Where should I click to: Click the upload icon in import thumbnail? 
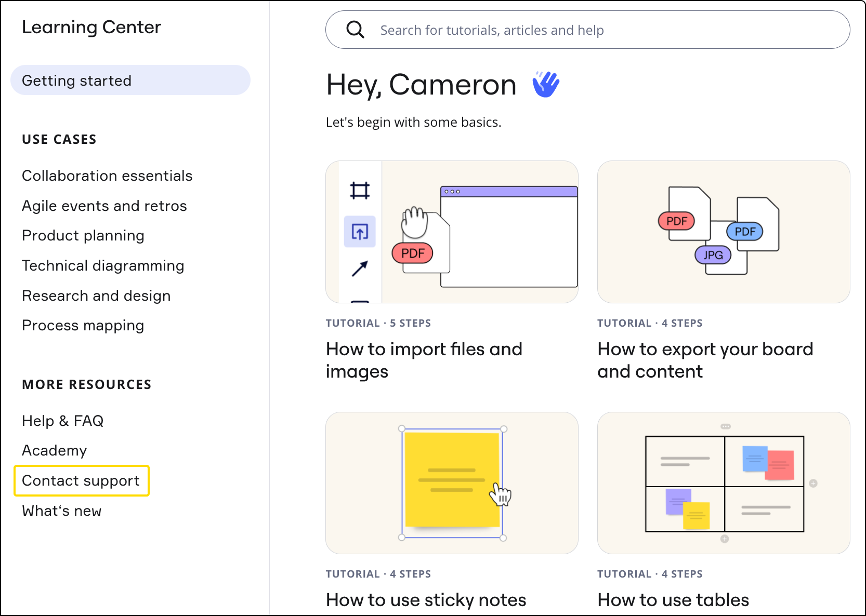coord(360,232)
